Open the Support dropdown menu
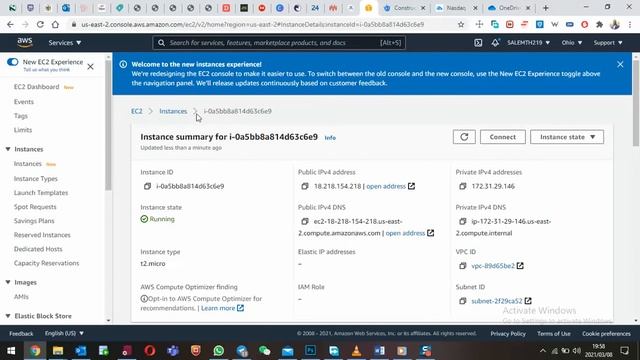640x360 pixels. (x=608, y=42)
